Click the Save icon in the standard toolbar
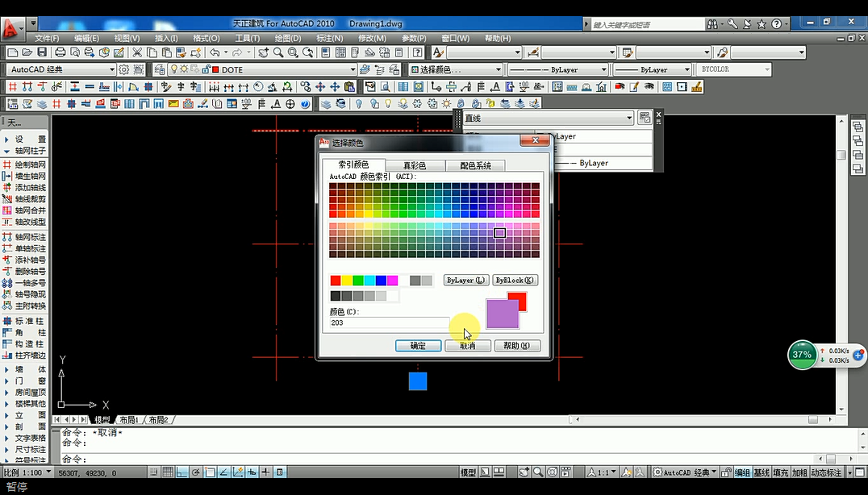This screenshot has width=868, height=495. [x=42, y=52]
